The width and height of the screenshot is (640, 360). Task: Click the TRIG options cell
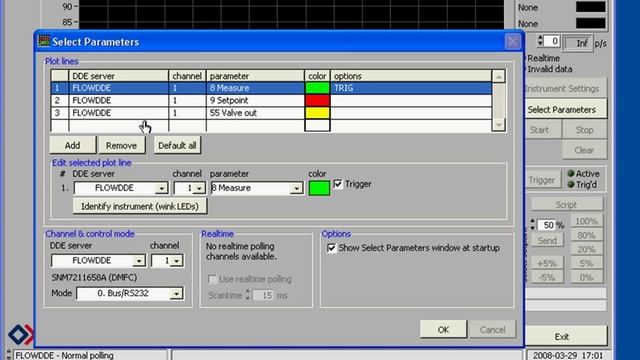[411, 88]
